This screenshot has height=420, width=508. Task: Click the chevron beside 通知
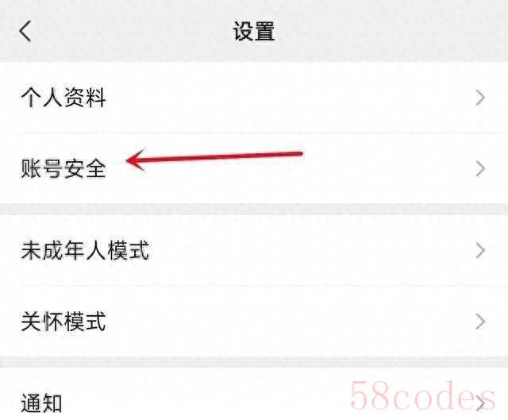pyautogui.click(x=481, y=403)
